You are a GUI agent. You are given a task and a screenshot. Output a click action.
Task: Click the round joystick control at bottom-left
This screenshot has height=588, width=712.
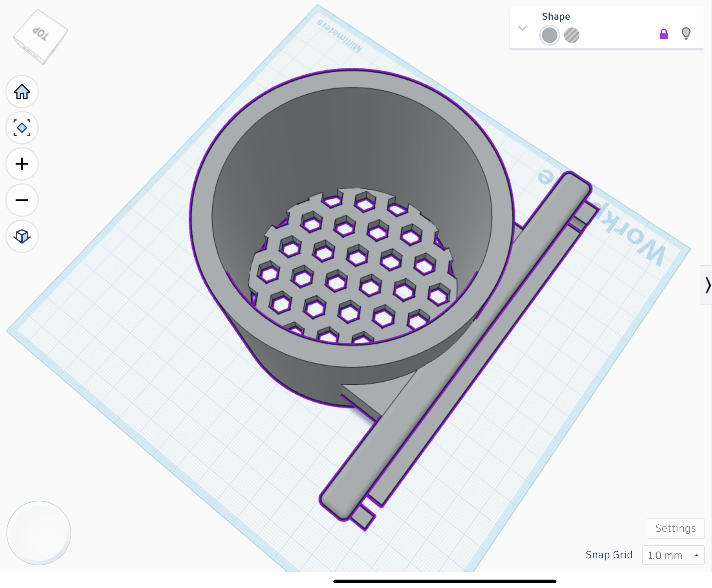tap(39, 533)
